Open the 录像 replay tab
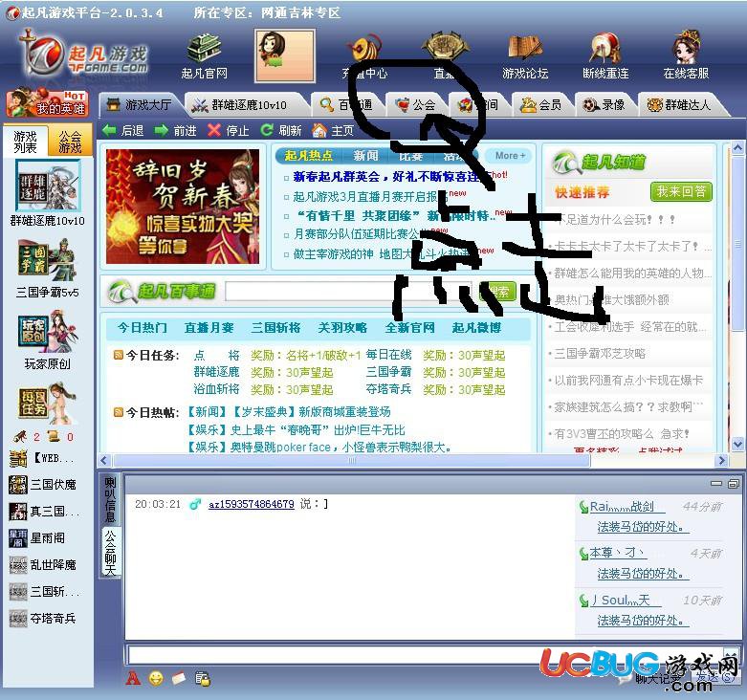 (x=604, y=104)
